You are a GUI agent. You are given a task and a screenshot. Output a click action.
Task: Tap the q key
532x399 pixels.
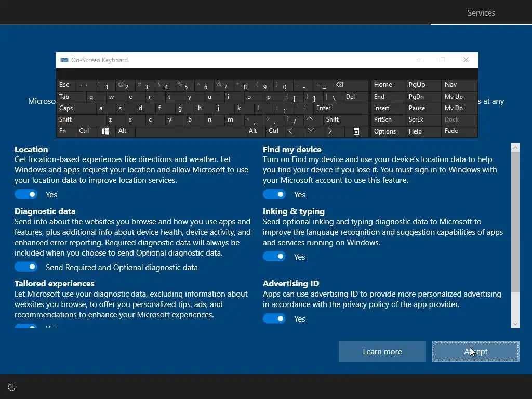(96, 97)
